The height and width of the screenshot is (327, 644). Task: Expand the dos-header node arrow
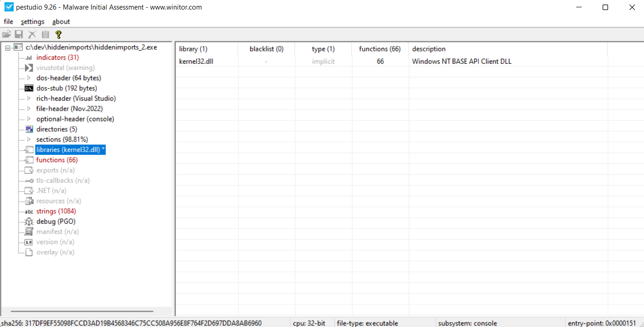coord(29,78)
